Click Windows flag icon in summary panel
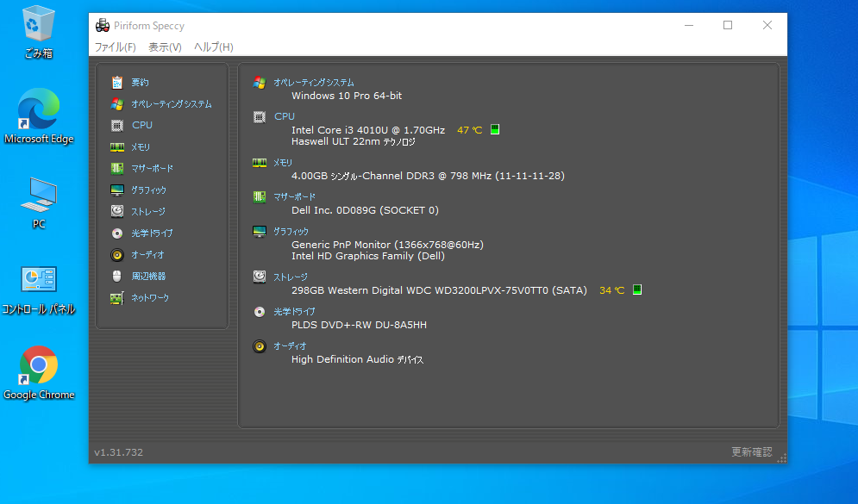This screenshot has width=858, height=504. pyautogui.click(x=260, y=83)
